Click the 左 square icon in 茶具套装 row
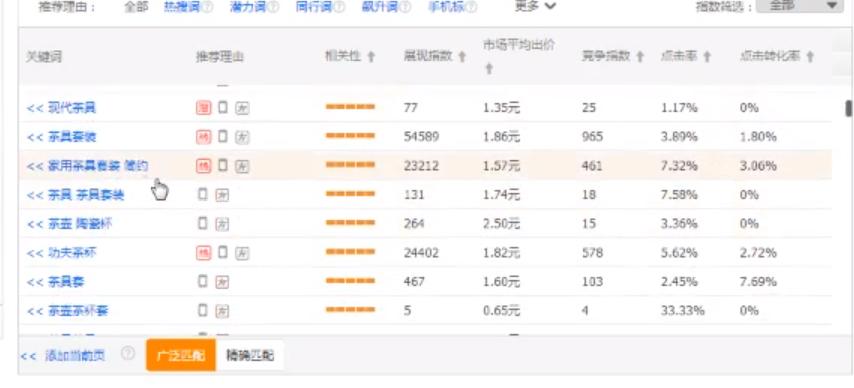The width and height of the screenshot is (854, 388). [x=242, y=137]
